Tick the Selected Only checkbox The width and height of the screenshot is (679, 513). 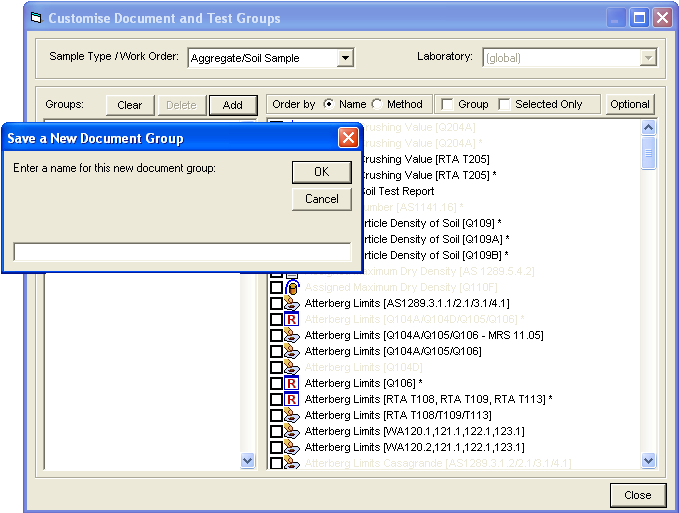click(x=504, y=104)
